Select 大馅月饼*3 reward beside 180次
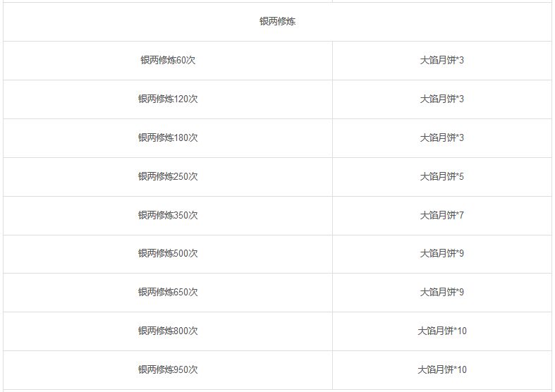 [441, 137]
